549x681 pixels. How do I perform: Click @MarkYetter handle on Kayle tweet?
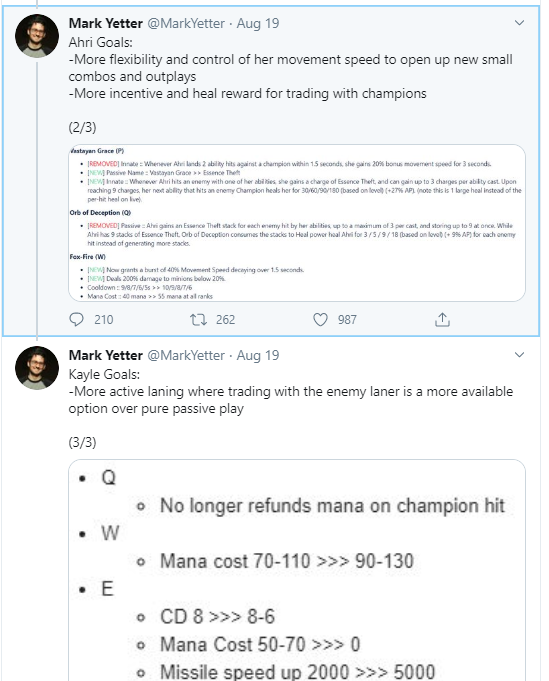pos(186,355)
